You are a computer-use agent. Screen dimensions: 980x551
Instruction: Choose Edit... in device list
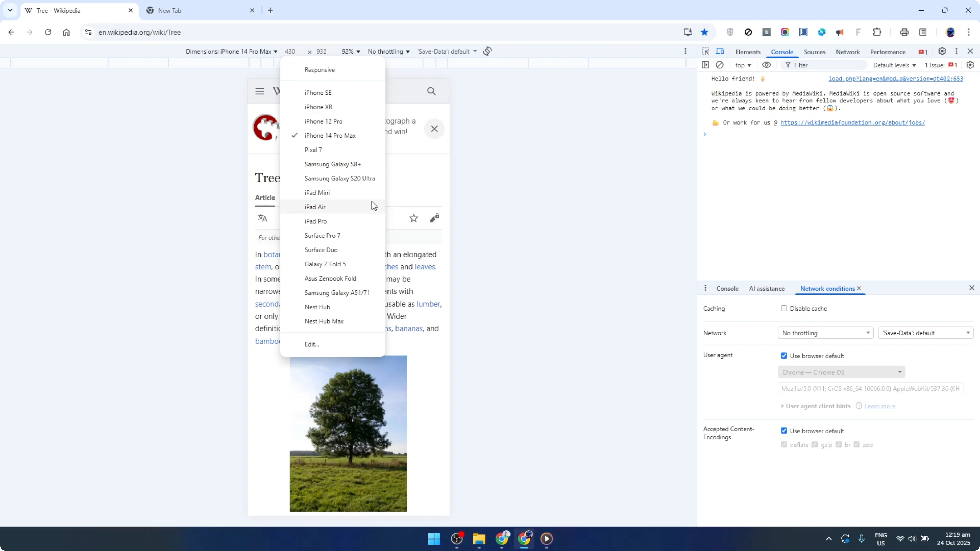[x=333, y=344]
